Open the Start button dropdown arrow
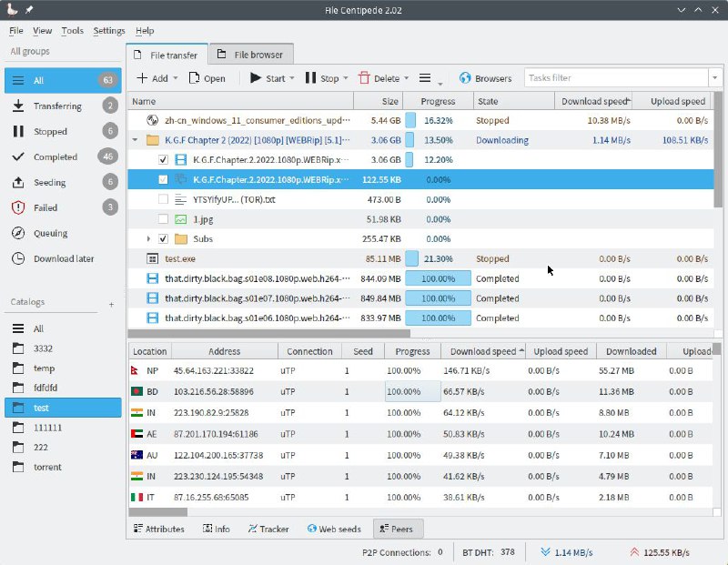Screen dimensions: 728x565 pos(292,79)
